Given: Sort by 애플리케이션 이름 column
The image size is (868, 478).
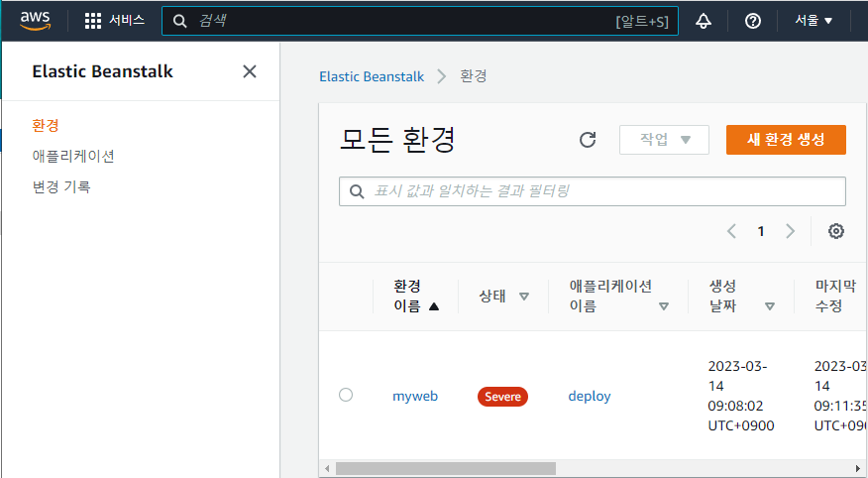Looking at the screenshot, I should [619, 297].
